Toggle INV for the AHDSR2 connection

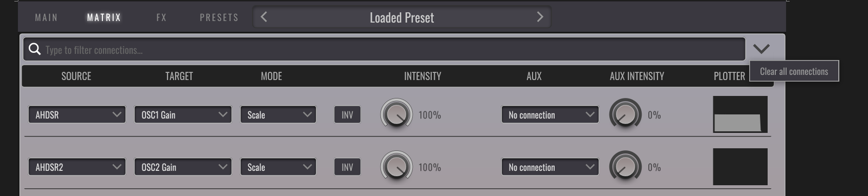coord(347,167)
